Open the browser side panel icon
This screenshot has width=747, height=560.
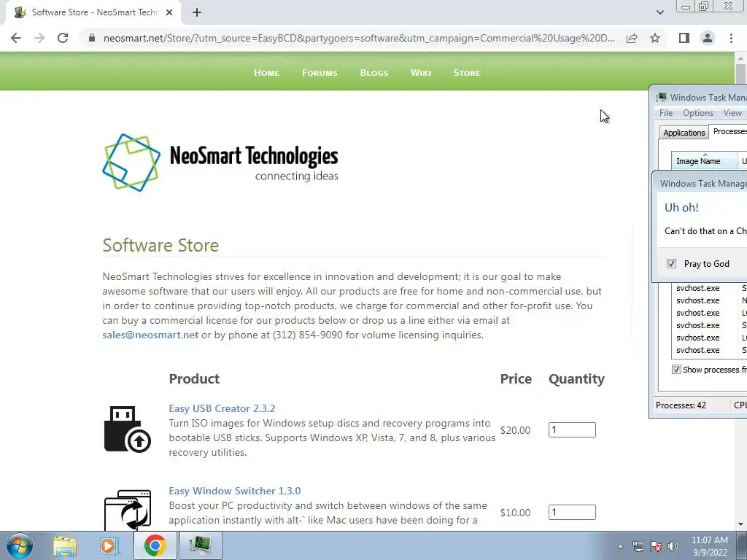tap(684, 38)
